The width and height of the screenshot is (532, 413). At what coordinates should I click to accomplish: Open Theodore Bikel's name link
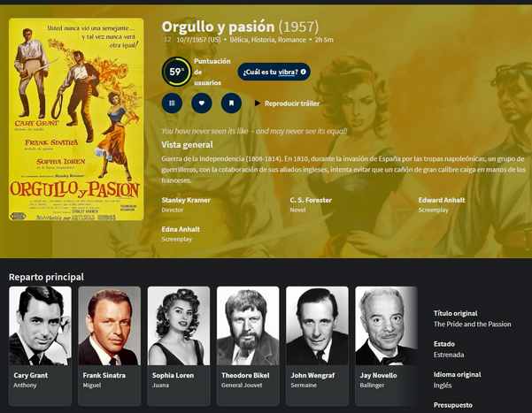[245, 375]
